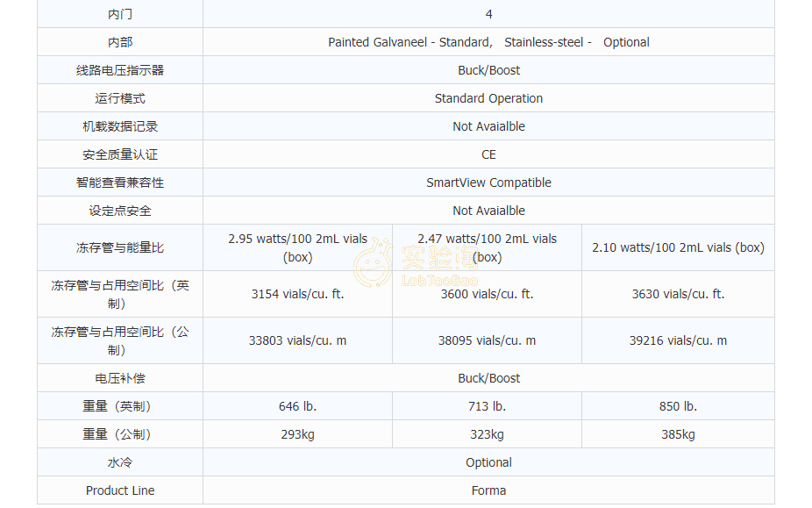
Task: Click the 2.95 watts/100 2mL vials cell
Action: (297, 247)
